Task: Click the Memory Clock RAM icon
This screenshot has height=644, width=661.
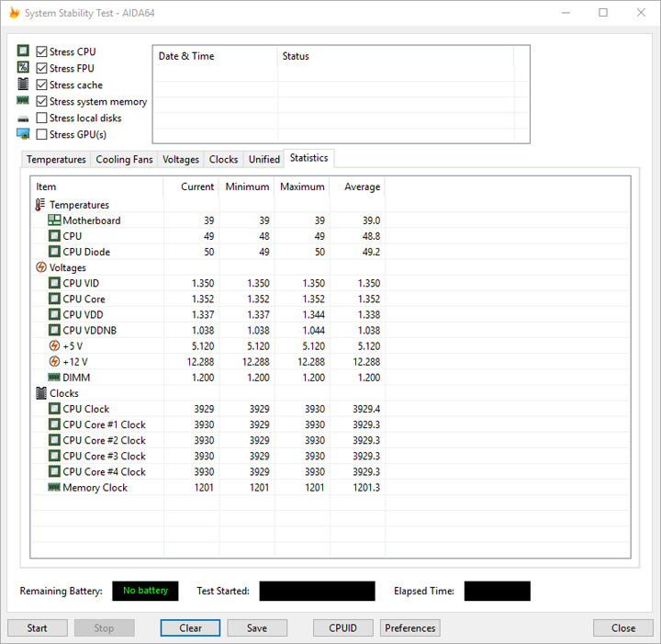Action: [54, 487]
